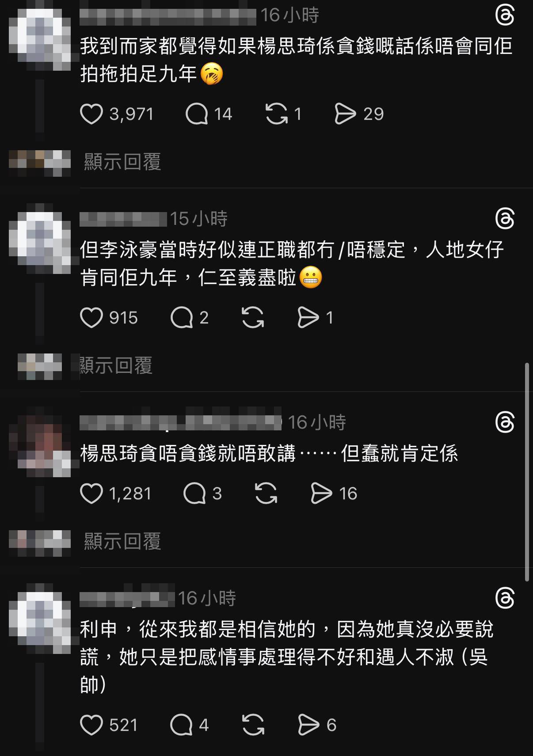Expand replies under the first comment
Image resolution: width=533 pixels, height=756 pixels.
122,162
